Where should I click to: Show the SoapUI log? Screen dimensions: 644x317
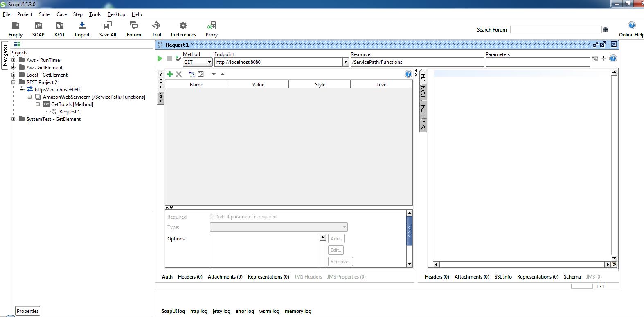[x=173, y=311]
